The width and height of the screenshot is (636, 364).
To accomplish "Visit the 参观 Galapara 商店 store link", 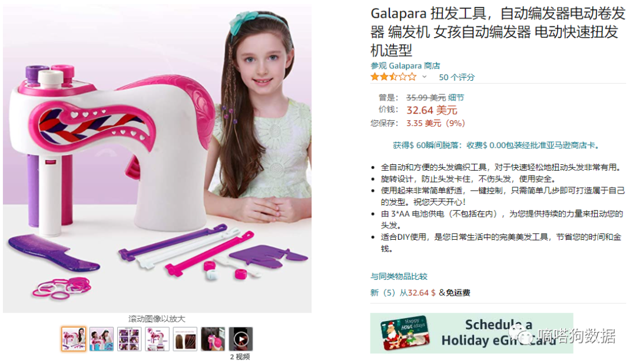I will (405, 65).
